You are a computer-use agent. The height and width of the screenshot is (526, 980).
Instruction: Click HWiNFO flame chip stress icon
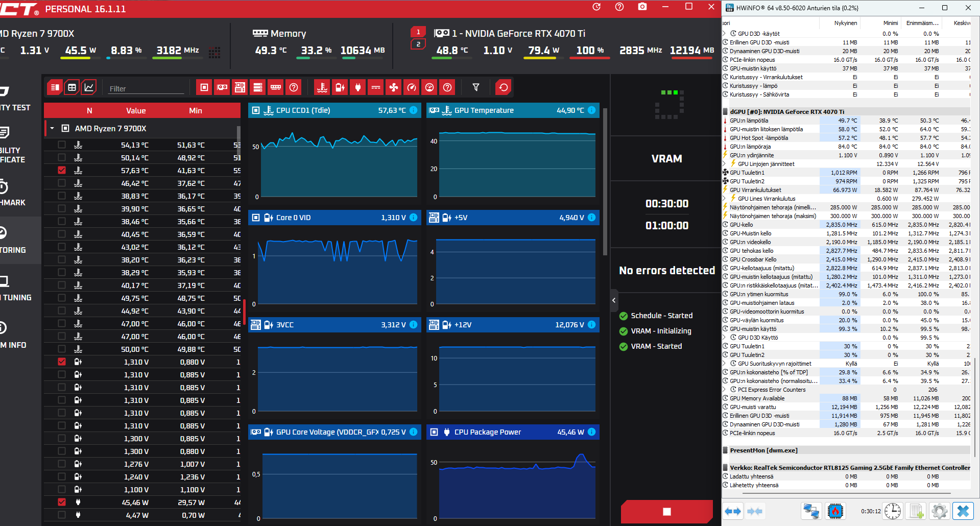click(x=835, y=511)
